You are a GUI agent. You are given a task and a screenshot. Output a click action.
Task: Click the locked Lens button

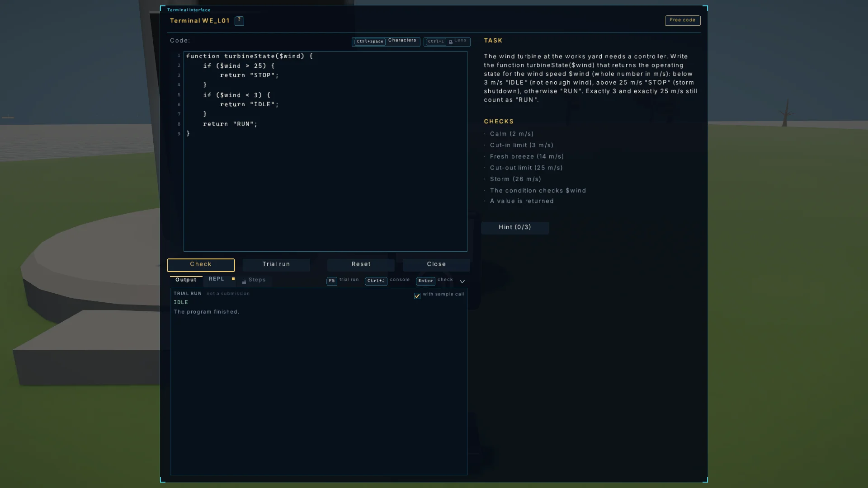[x=447, y=42]
